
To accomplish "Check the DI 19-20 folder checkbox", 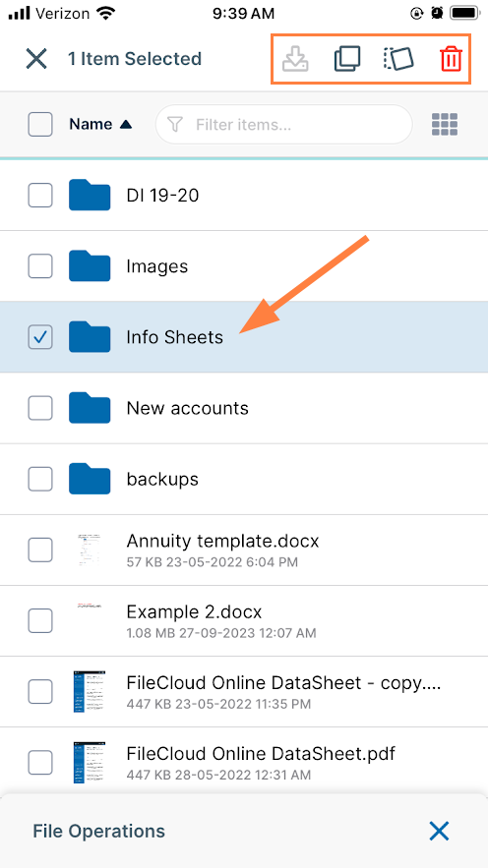I will click(x=40, y=196).
